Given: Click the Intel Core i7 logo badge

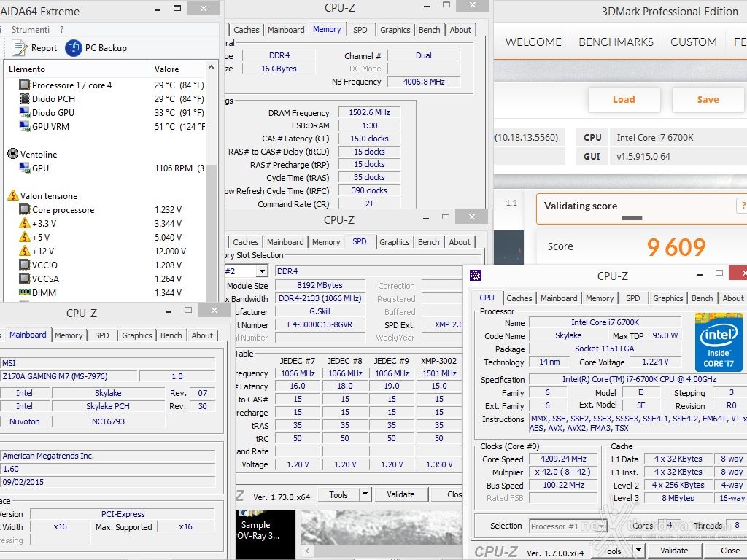Looking at the screenshot, I should point(719,342).
